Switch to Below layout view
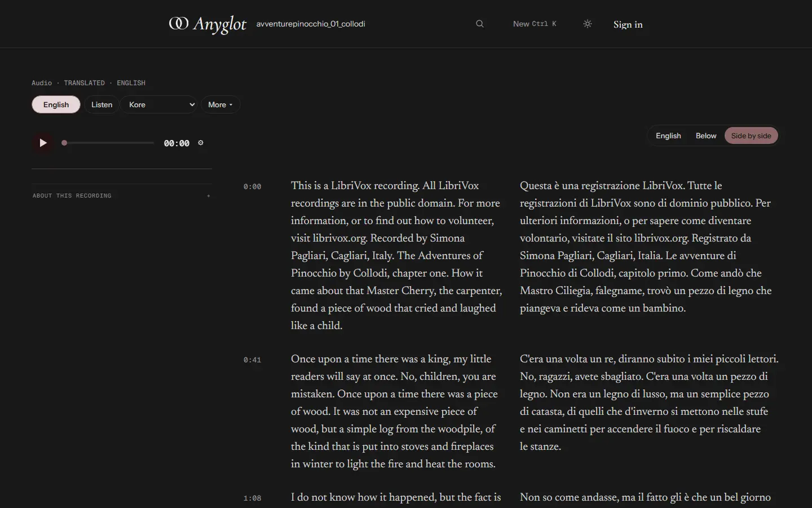Image resolution: width=812 pixels, height=508 pixels. [706, 135]
